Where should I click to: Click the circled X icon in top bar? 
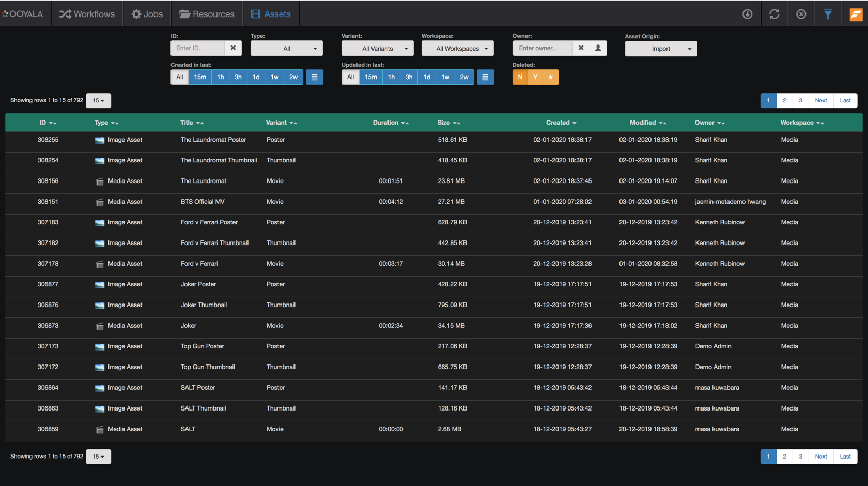tap(801, 14)
